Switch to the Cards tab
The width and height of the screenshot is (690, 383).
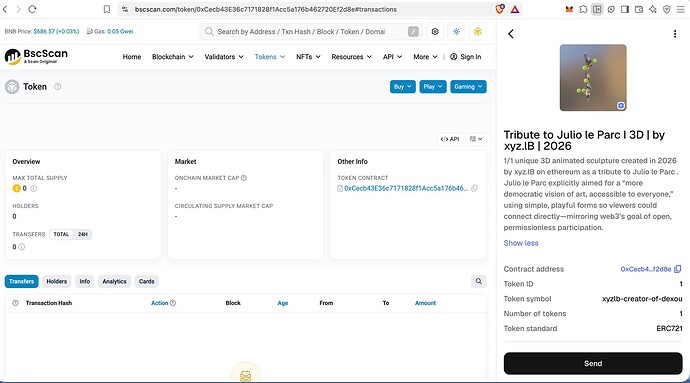147,281
